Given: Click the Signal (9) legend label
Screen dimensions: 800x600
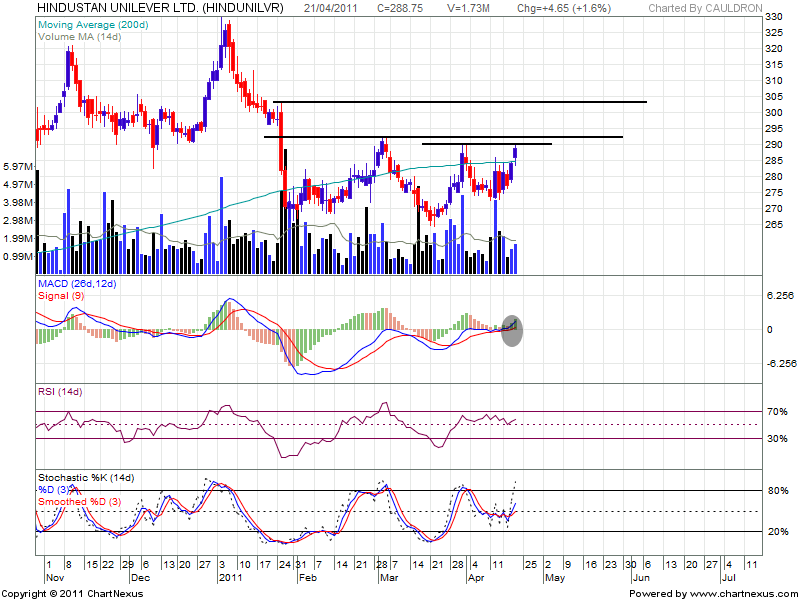Looking at the screenshot, I should [58, 297].
